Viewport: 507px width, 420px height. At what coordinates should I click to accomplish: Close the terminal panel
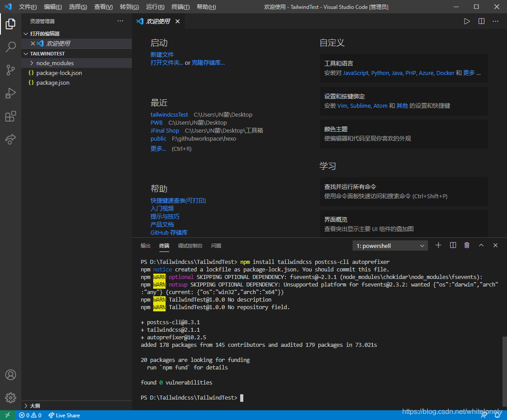pos(495,245)
